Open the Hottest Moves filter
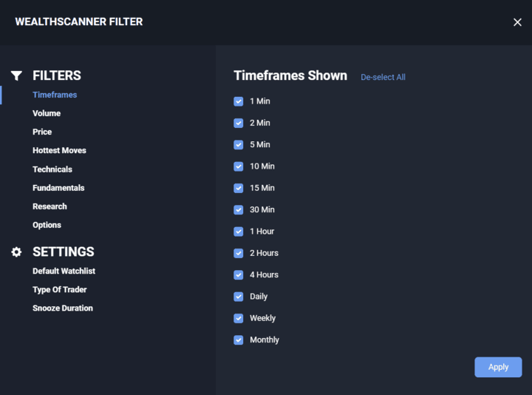 [59, 150]
